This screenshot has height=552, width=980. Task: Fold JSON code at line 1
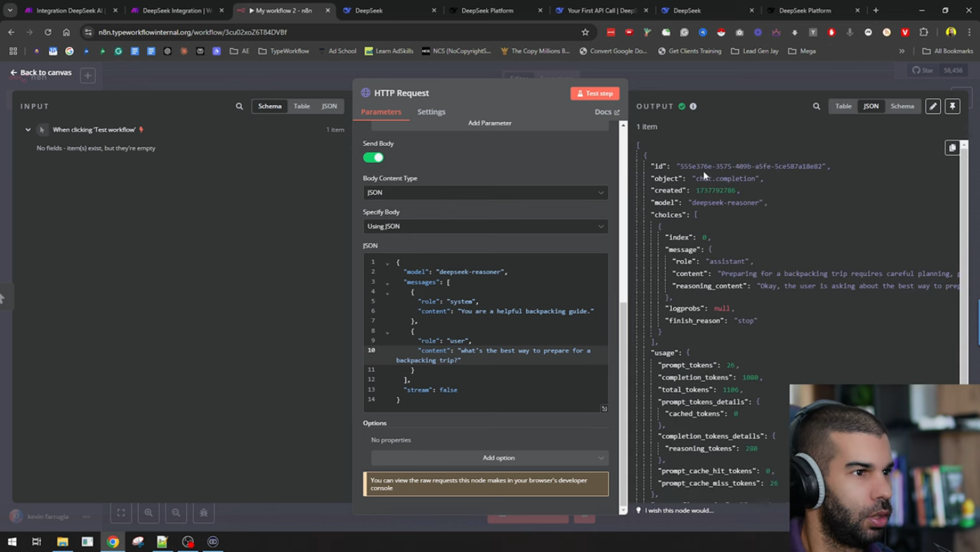click(387, 263)
